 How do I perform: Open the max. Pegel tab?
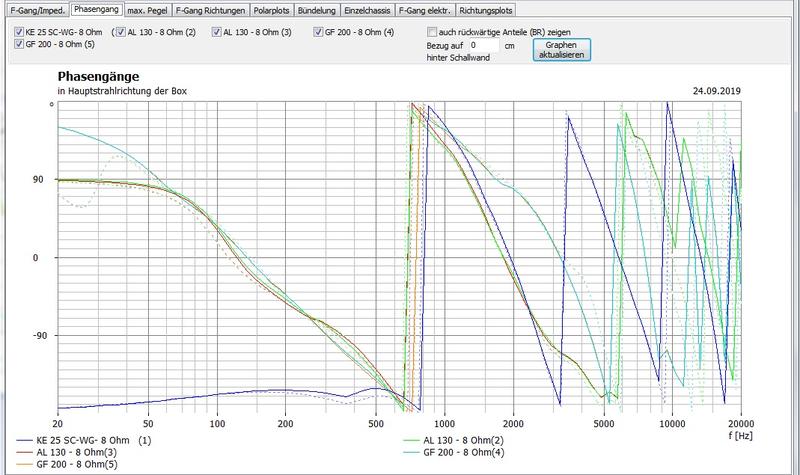148,11
